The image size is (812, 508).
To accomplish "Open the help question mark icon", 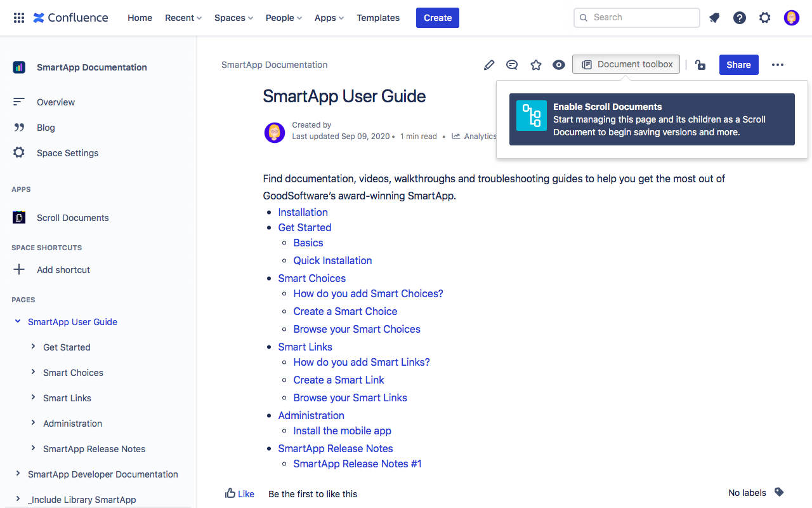I will pos(740,17).
